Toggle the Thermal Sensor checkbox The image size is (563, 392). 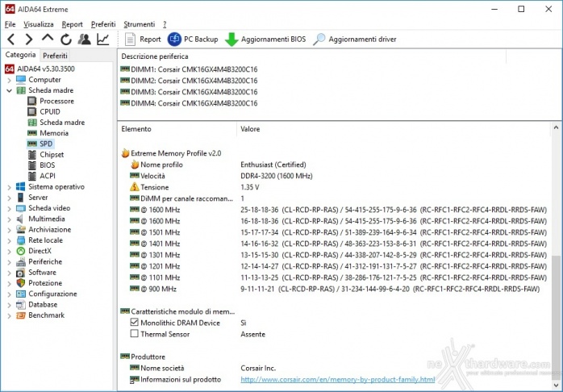tap(134, 334)
